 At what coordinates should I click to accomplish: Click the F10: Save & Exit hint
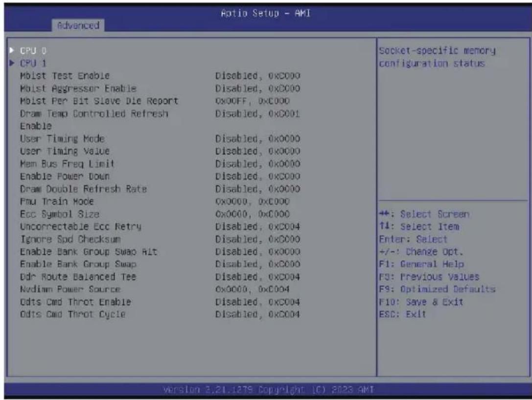(x=421, y=302)
